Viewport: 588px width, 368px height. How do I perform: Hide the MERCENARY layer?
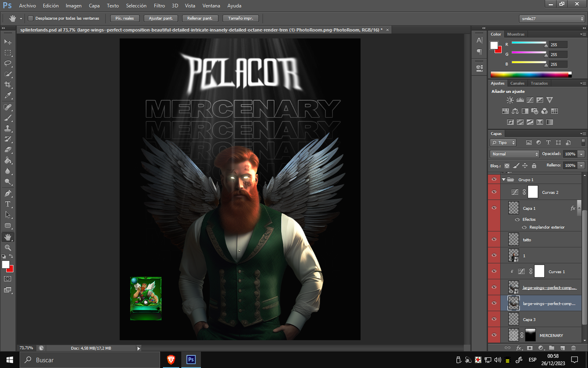coord(494,335)
